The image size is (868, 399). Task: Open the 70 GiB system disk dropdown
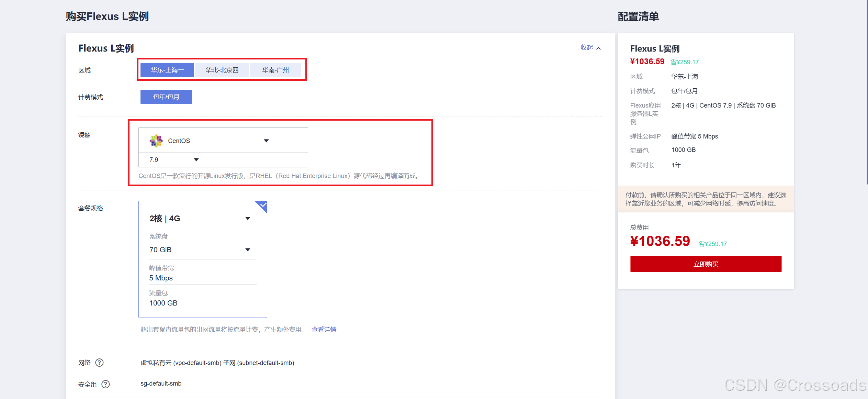(x=248, y=250)
